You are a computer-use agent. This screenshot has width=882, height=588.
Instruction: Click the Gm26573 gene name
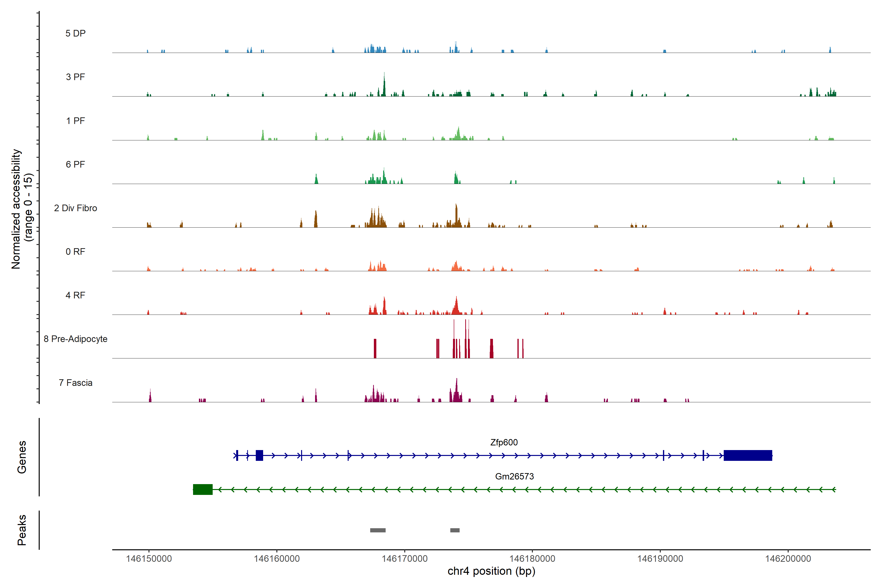coord(514,476)
